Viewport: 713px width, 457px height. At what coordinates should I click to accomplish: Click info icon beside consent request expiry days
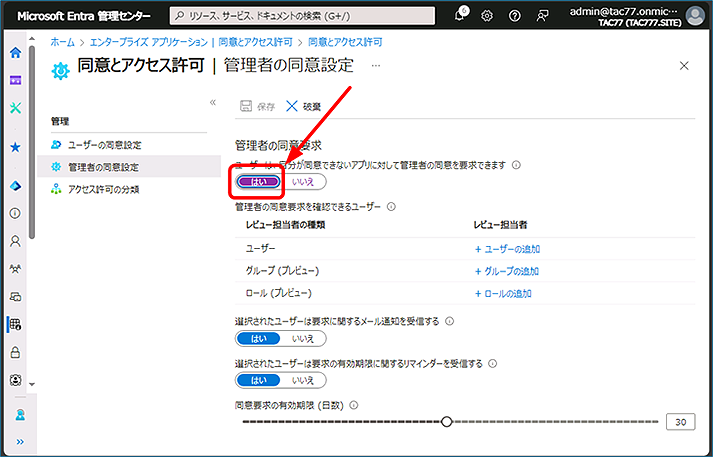pyautogui.click(x=354, y=405)
